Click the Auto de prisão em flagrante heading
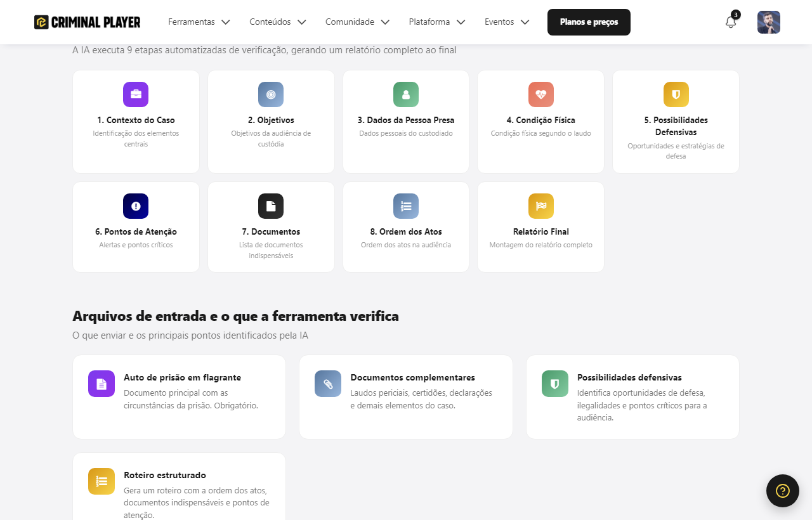This screenshot has width=812, height=520. click(182, 377)
